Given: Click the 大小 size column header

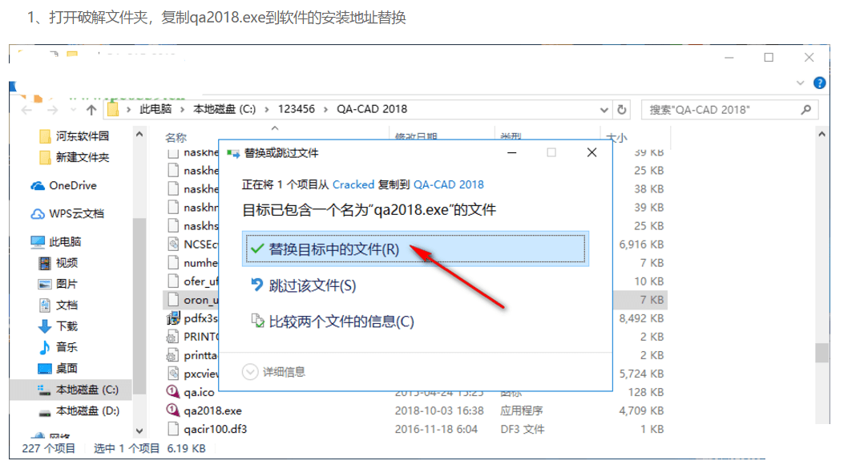Looking at the screenshot, I should tap(616, 137).
